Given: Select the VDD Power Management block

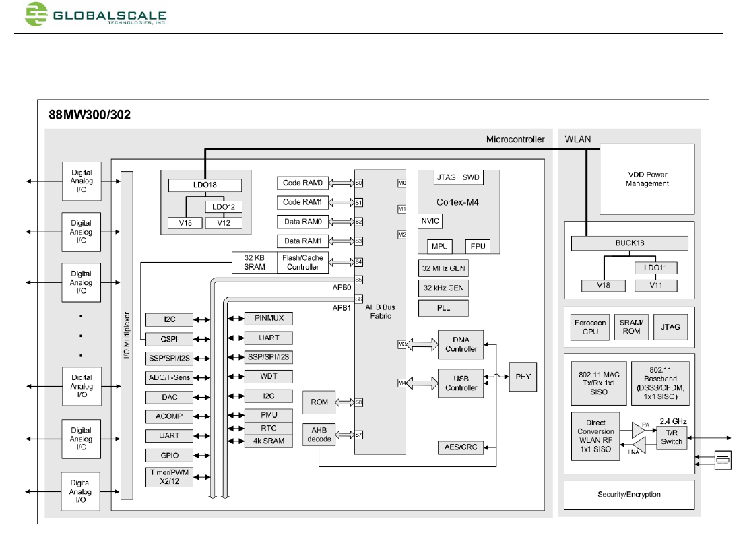Looking at the screenshot, I should point(647,179).
